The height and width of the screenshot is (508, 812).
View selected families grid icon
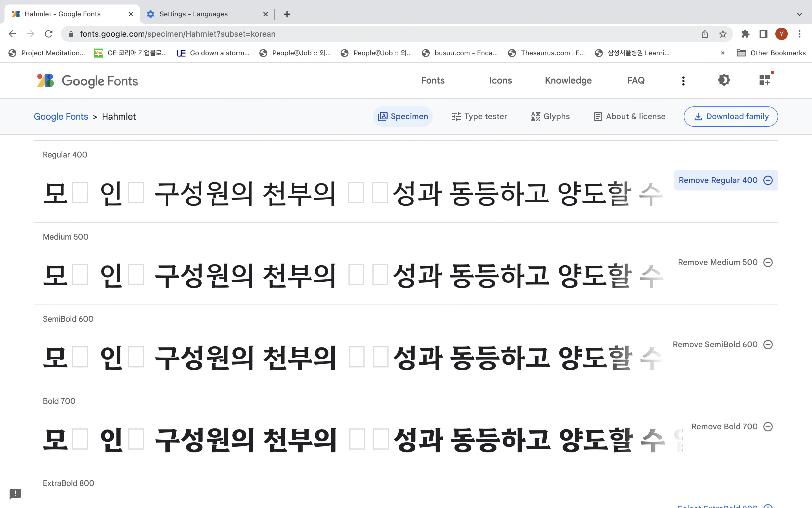click(x=765, y=80)
